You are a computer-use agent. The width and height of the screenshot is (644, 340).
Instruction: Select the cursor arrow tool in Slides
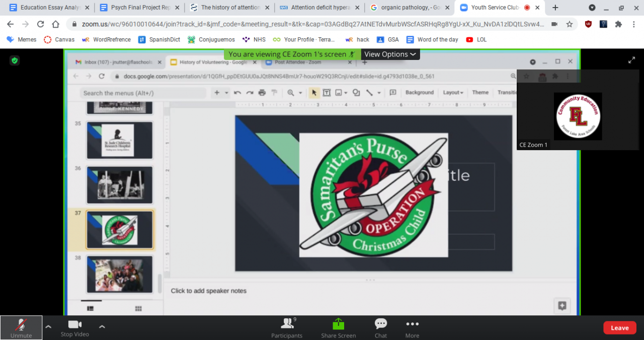coord(314,93)
